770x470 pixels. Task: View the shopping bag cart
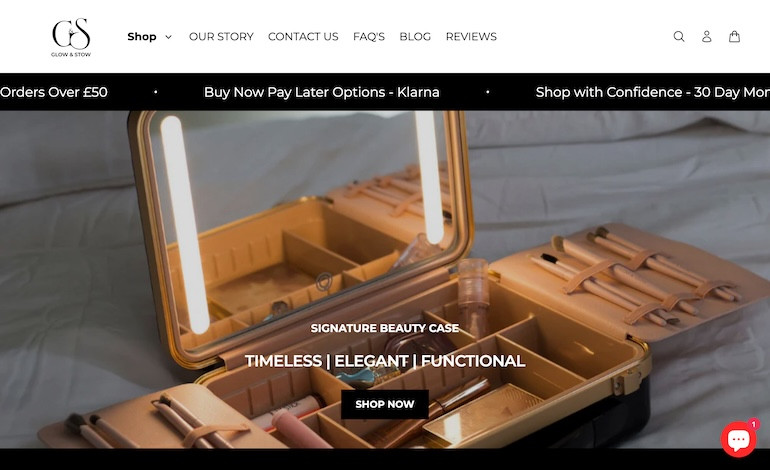tap(734, 36)
